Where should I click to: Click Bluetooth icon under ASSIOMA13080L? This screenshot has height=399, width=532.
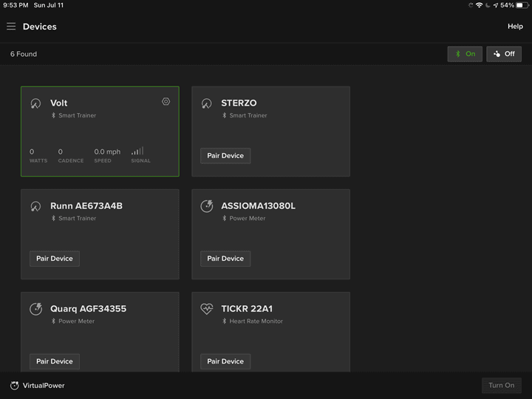(225, 218)
